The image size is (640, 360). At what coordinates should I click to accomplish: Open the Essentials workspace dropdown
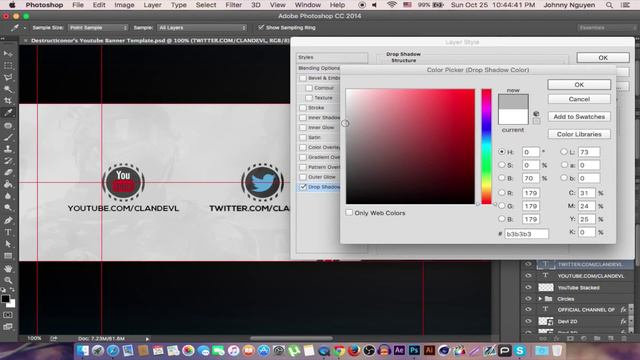point(607,27)
